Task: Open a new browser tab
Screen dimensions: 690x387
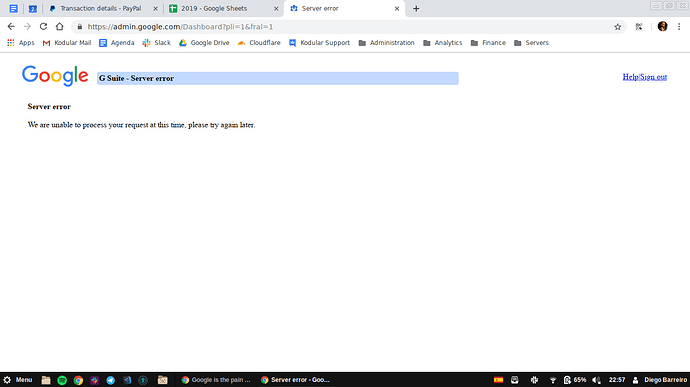Action: click(416, 8)
